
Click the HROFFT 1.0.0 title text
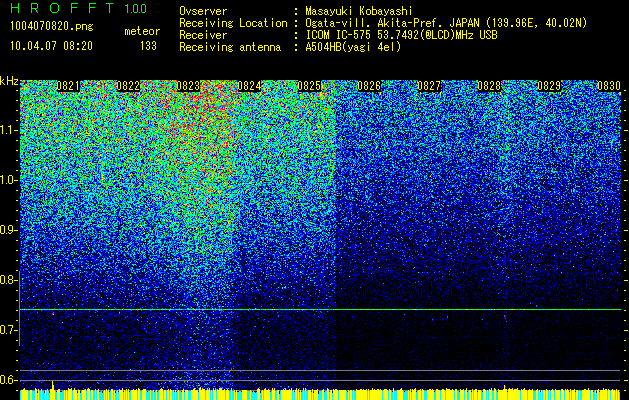pos(79,8)
